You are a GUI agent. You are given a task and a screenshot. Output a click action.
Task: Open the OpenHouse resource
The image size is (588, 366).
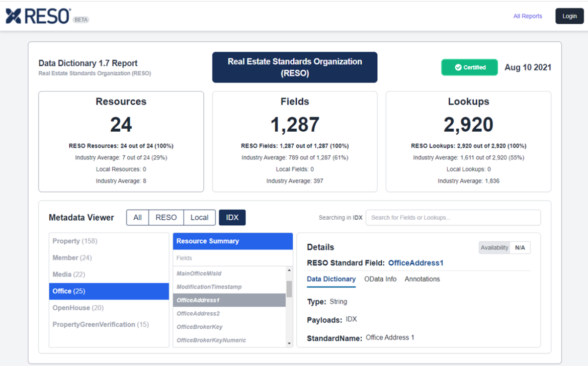[x=77, y=308]
